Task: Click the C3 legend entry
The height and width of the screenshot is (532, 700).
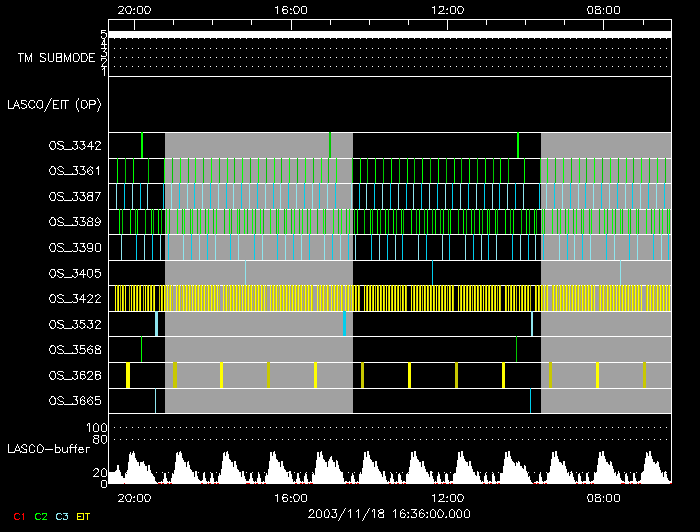Action: [x=62, y=516]
